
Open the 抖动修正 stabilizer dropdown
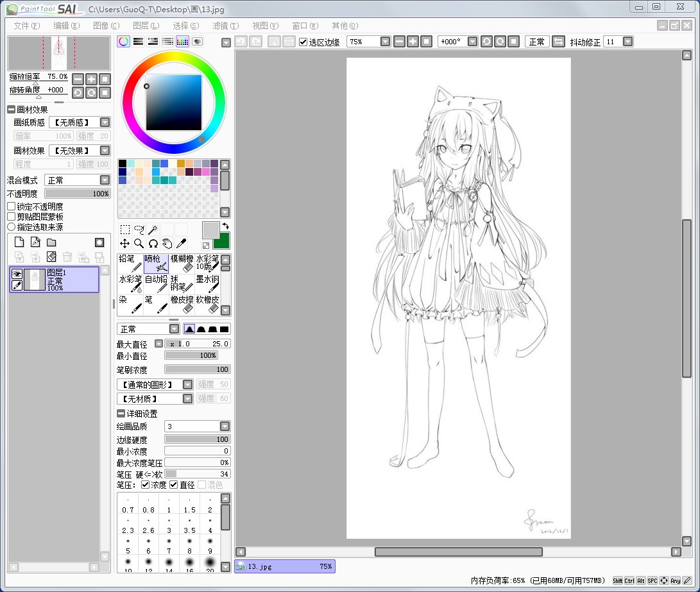click(x=627, y=42)
